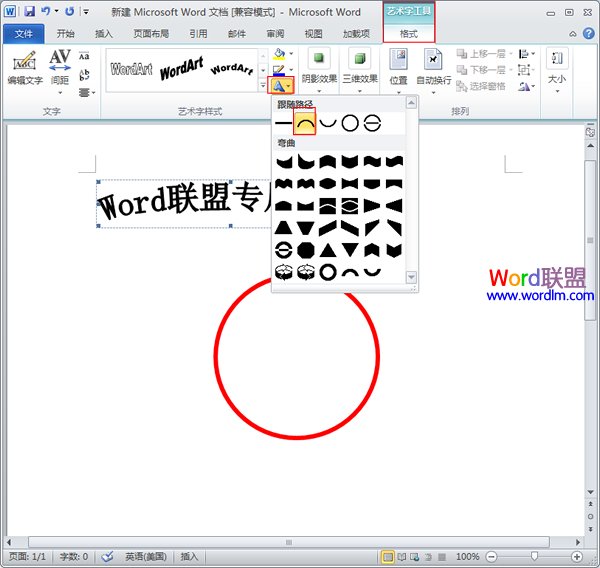Click the Group objects icon
The height and width of the screenshot is (568, 600).
point(525,70)
